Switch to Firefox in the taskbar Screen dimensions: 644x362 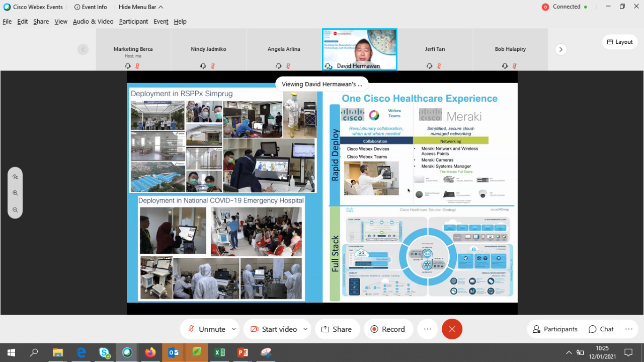[150, 352]
